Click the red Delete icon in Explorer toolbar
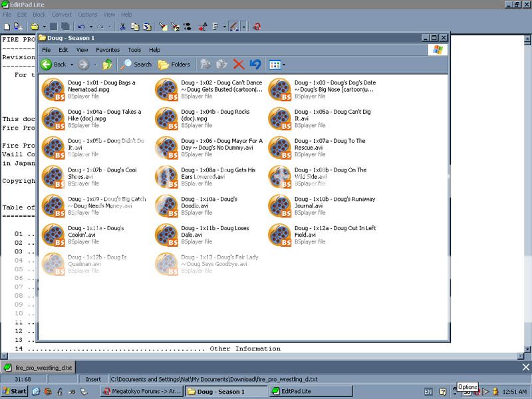Screen dimensions: 532x399 239,65
